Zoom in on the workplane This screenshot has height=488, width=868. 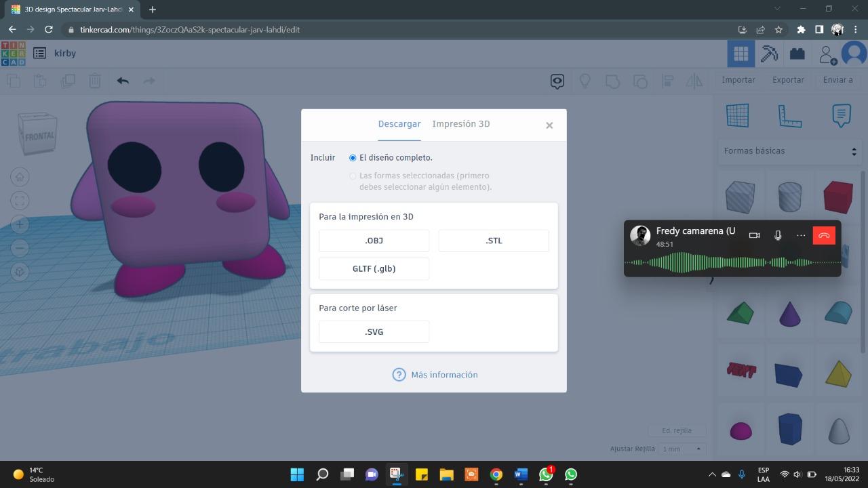tap(20, 224)
